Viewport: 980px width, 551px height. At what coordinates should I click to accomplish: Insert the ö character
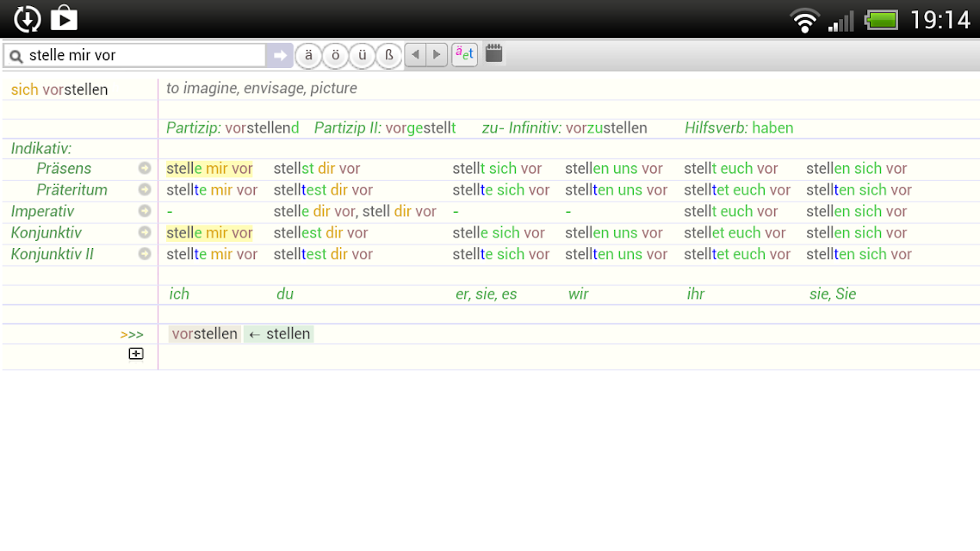coord(335,56)
